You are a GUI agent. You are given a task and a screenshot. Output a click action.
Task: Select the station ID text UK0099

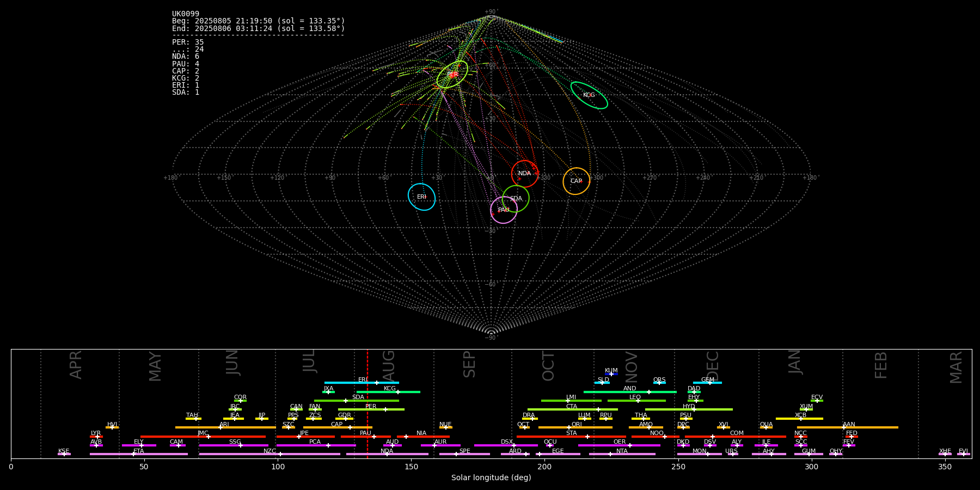coord(186,14)
